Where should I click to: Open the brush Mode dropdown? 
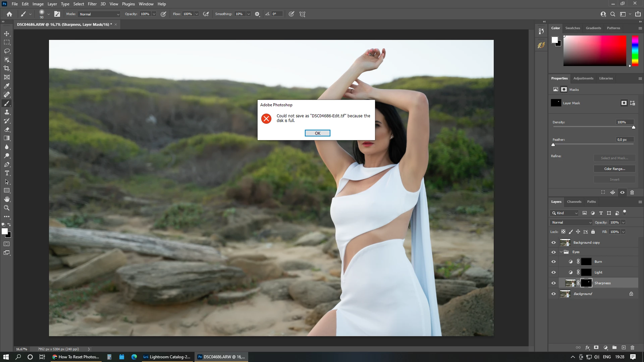pyautogui.click(x=99, y=14)
